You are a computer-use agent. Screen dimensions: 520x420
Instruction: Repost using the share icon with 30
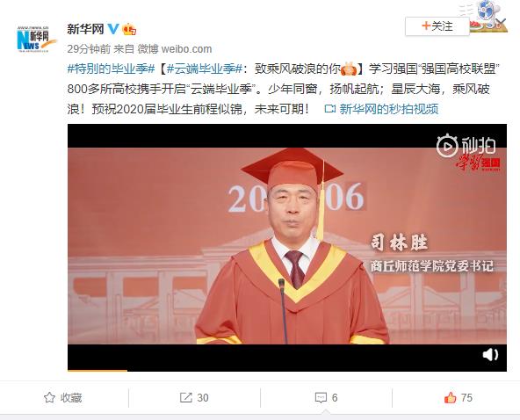click(194, 397)
